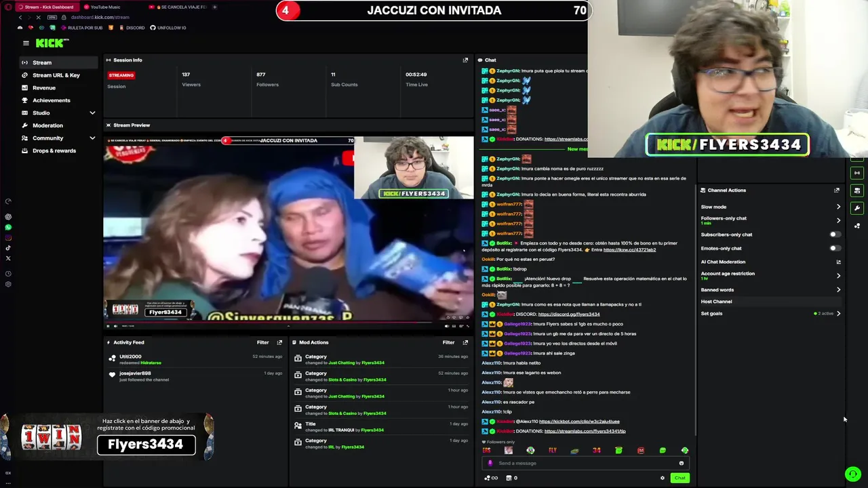Open Drops & rewards page

pos(58,150)
